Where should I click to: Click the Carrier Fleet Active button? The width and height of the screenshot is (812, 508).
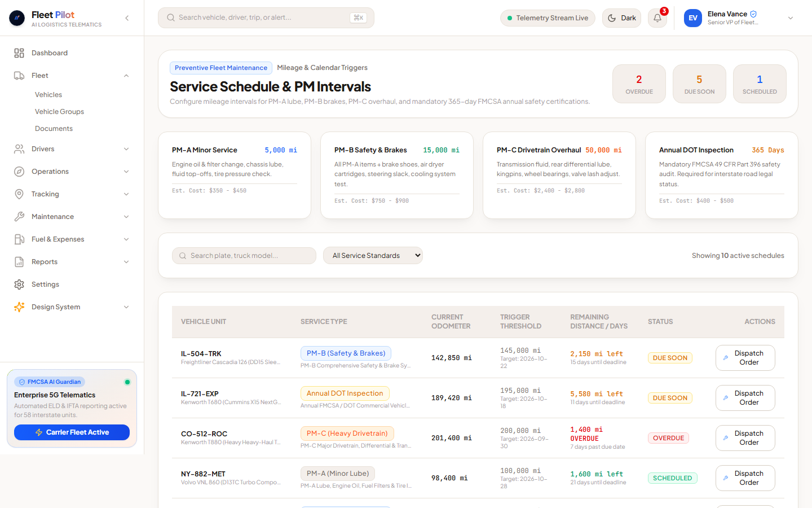pyautogui.click(x=72, y=432)
